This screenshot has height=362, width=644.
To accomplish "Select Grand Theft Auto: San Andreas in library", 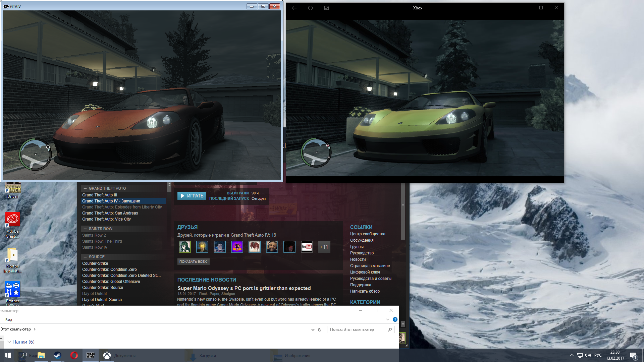I will point(110,213).
